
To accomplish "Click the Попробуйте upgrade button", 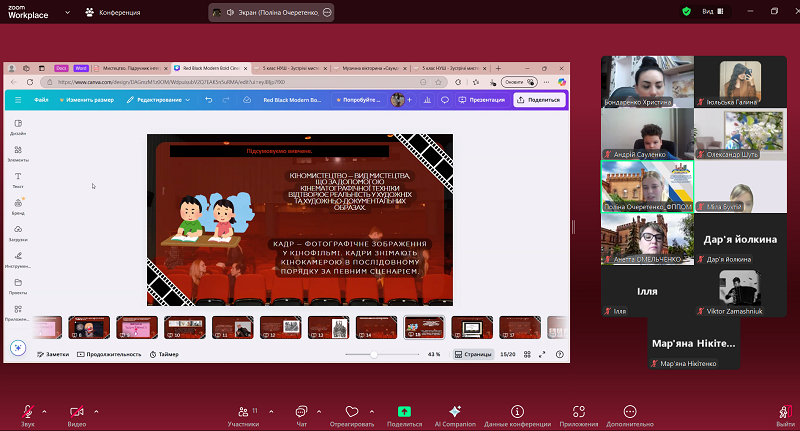I will (x=359, y=100).
